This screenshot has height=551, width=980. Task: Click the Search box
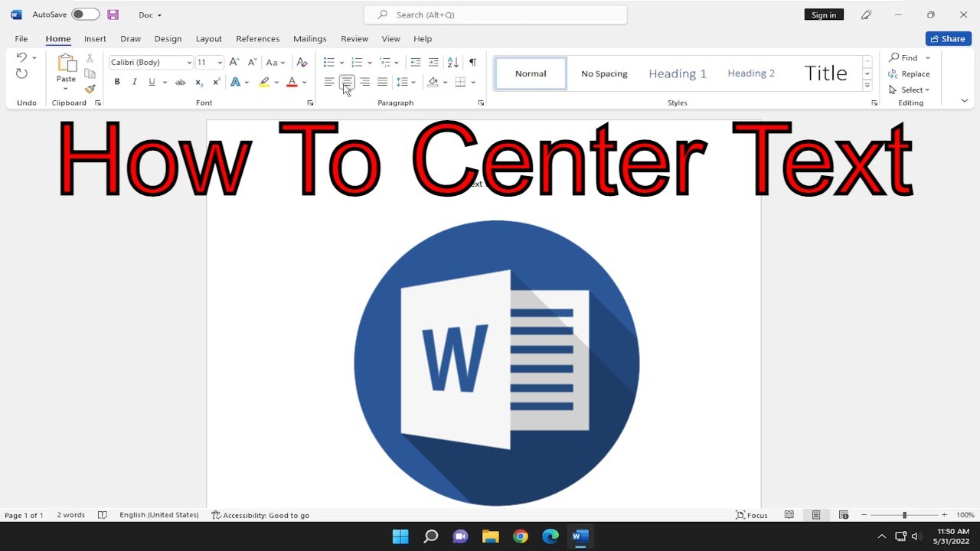(495, 15)
